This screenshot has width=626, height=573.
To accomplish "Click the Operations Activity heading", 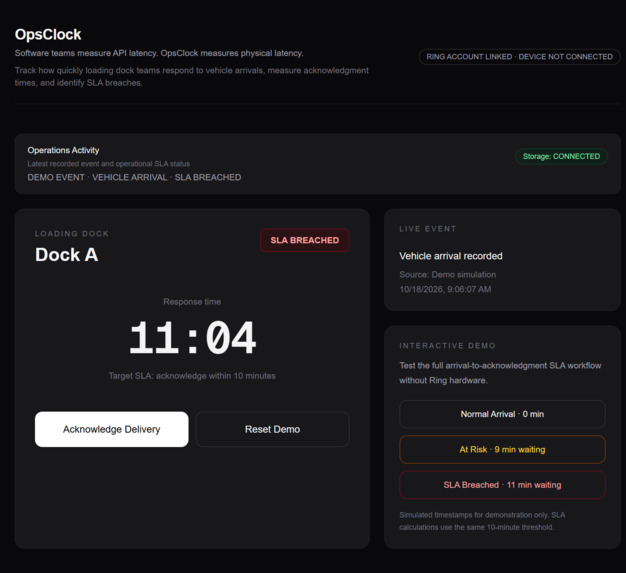I will coord(63,150).
